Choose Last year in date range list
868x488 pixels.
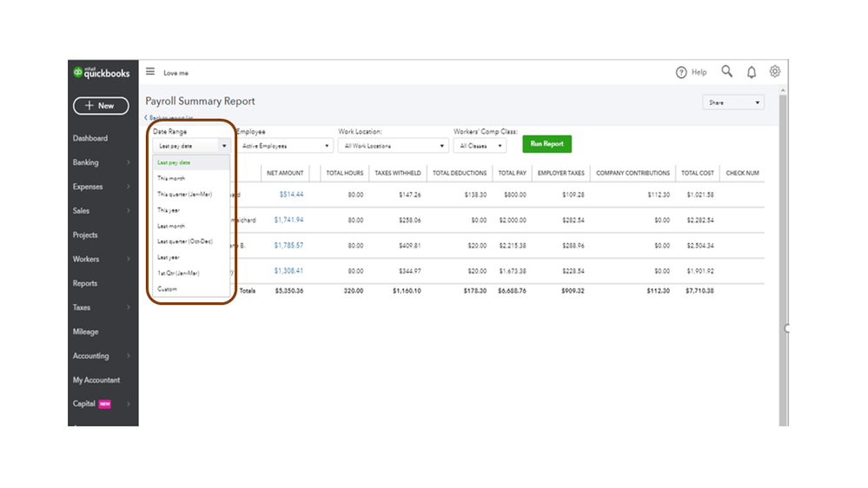click(x=169, y=257)
